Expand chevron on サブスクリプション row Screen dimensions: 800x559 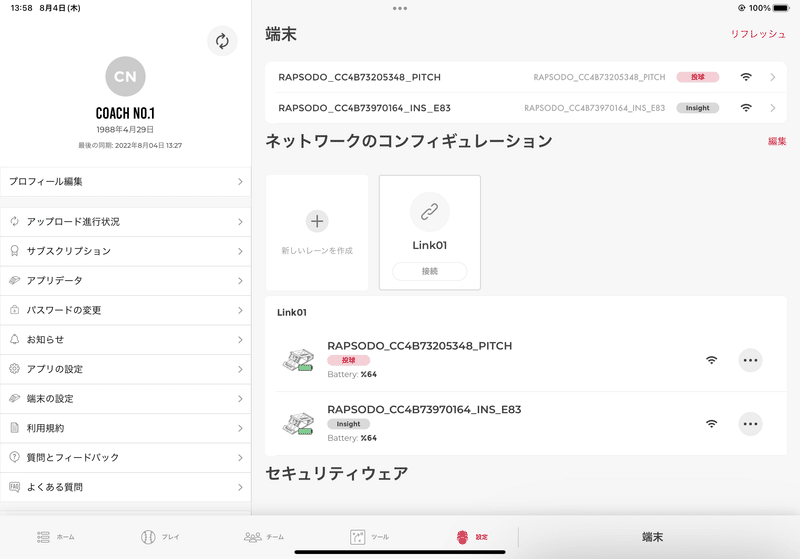click(240, 251)
